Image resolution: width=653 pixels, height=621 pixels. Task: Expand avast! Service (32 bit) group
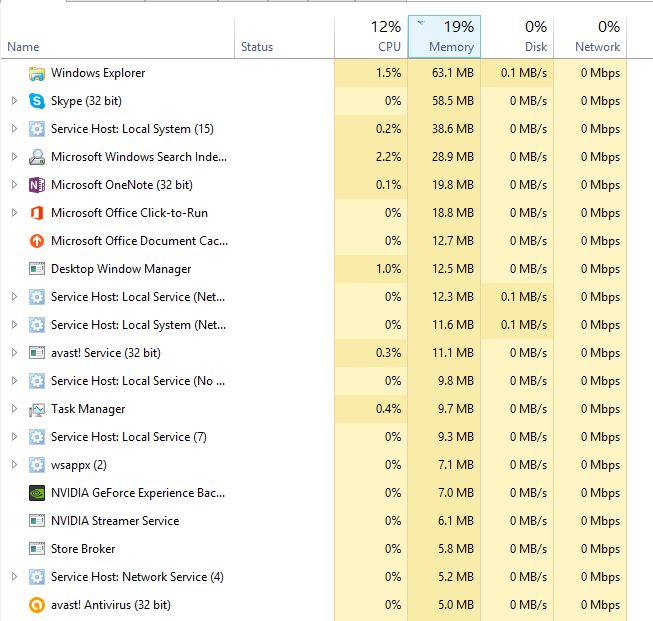(14, 353)
